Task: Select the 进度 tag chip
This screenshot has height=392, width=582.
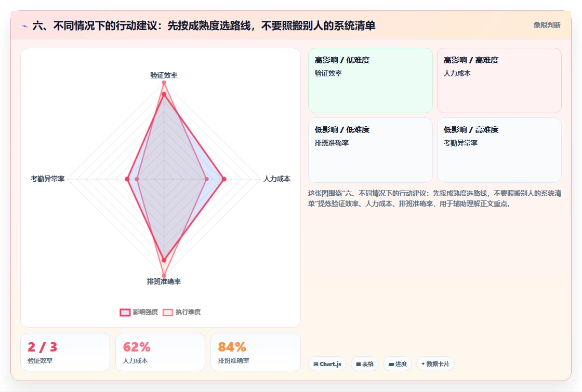Action: (x=398, y=364)
